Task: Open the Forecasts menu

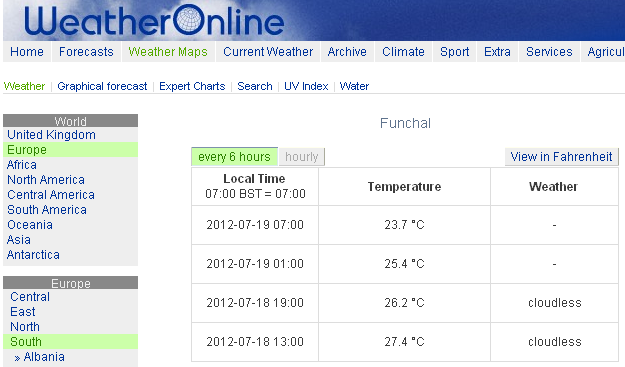Action: [86, 52]
